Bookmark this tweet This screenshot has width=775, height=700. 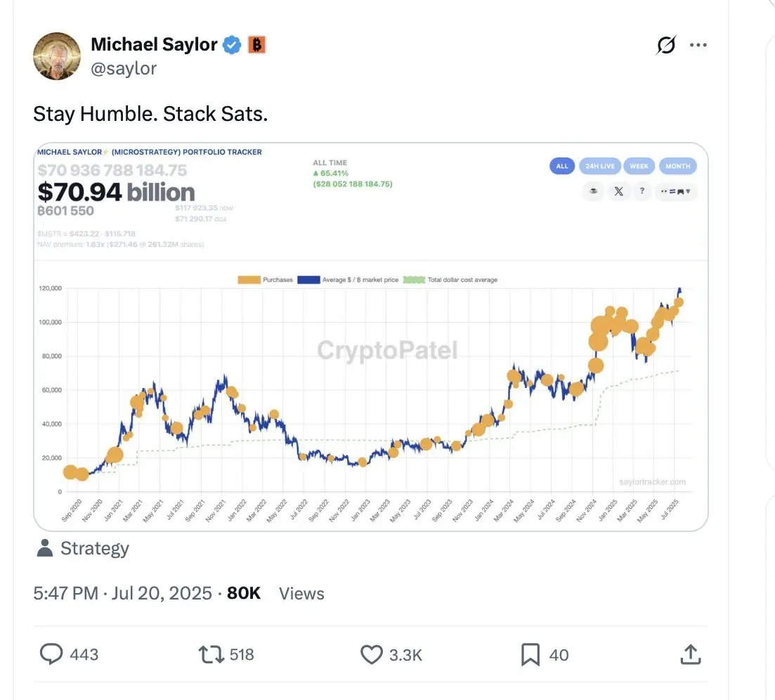coord(530,654)
